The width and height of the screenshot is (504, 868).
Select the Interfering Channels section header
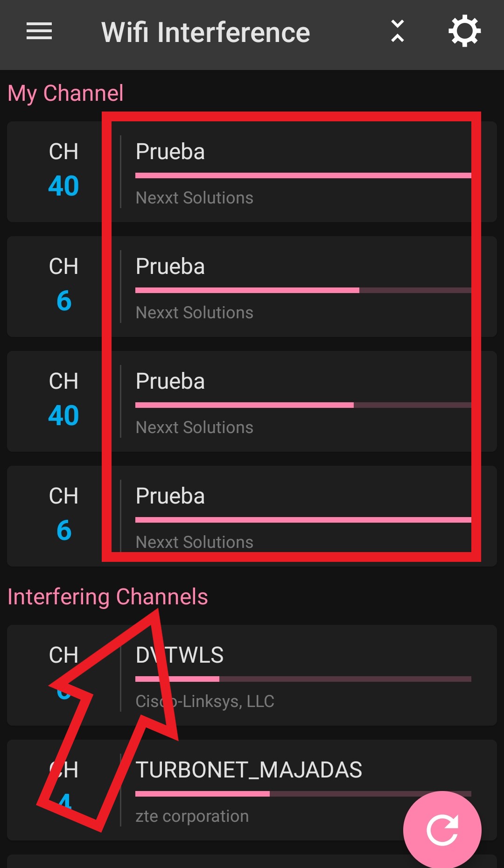click(108, 597)
